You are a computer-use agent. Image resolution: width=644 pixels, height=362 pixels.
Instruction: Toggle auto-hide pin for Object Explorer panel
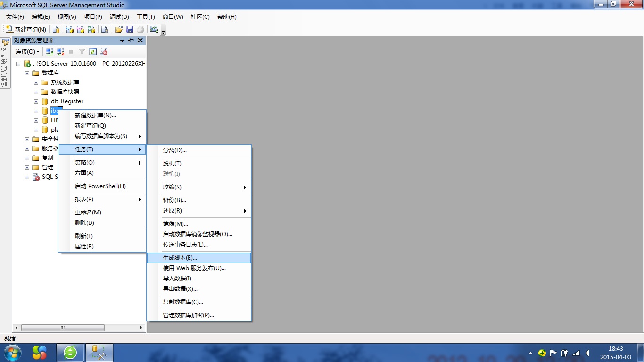pos(131,41)
